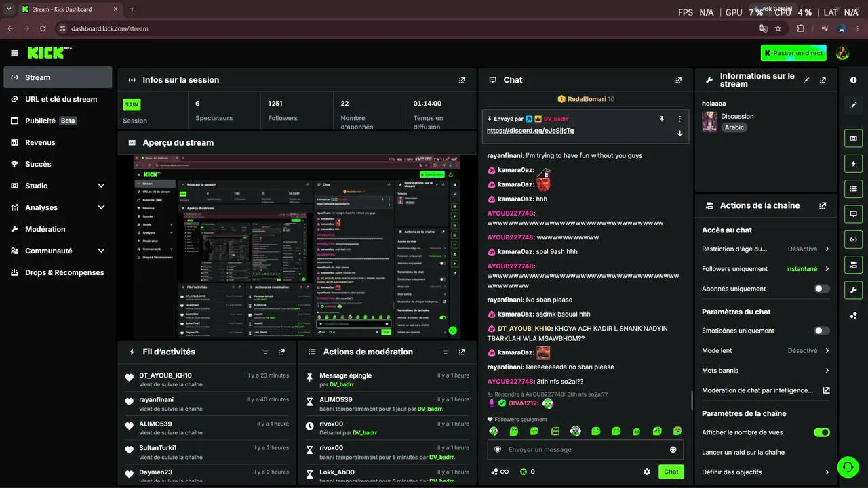The height and width of the screenshot is (488, 868).
Task: Click the Envoyer un message field
Action: [x=585, y=449]
